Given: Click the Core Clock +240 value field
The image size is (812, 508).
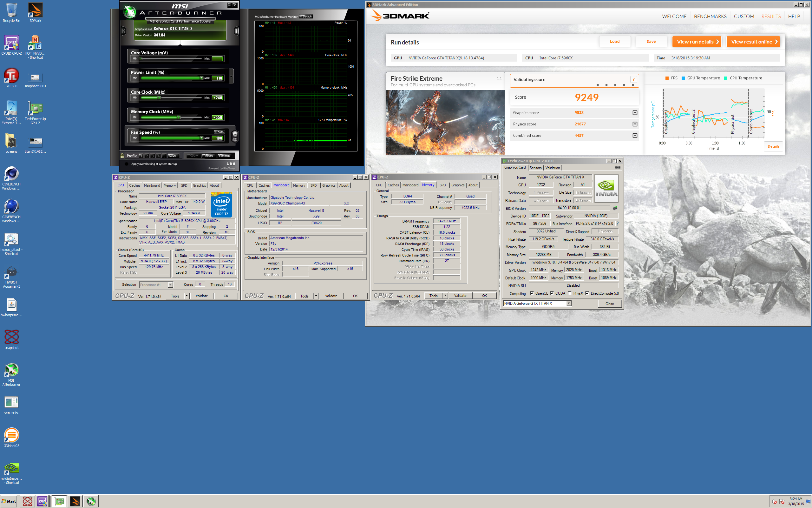Looking at the screenshot, I should pos(217,98).
